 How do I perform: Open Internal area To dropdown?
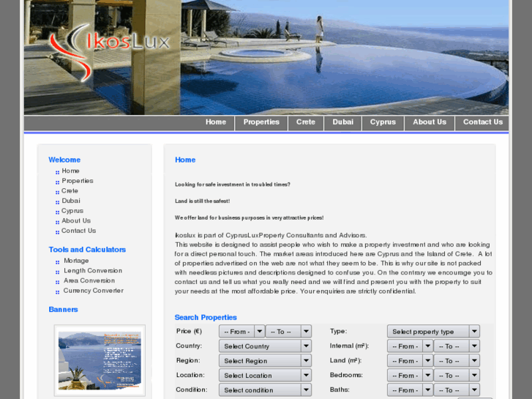coord(457,346)
